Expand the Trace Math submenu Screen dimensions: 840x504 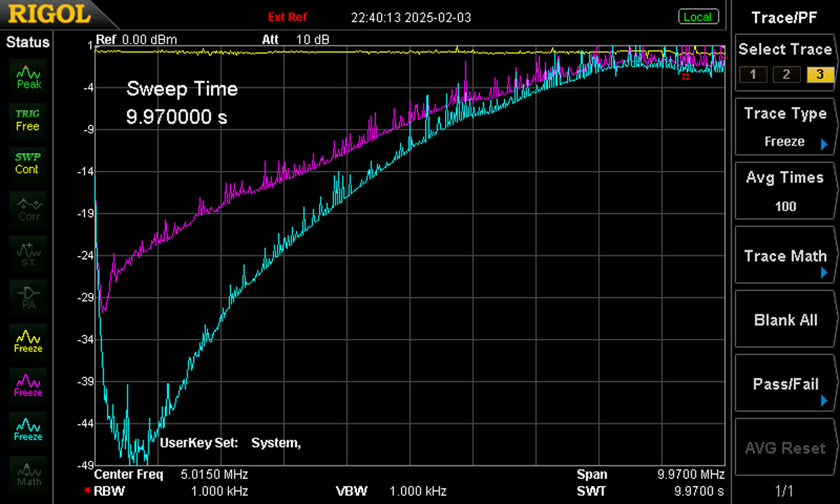(785, 256)
